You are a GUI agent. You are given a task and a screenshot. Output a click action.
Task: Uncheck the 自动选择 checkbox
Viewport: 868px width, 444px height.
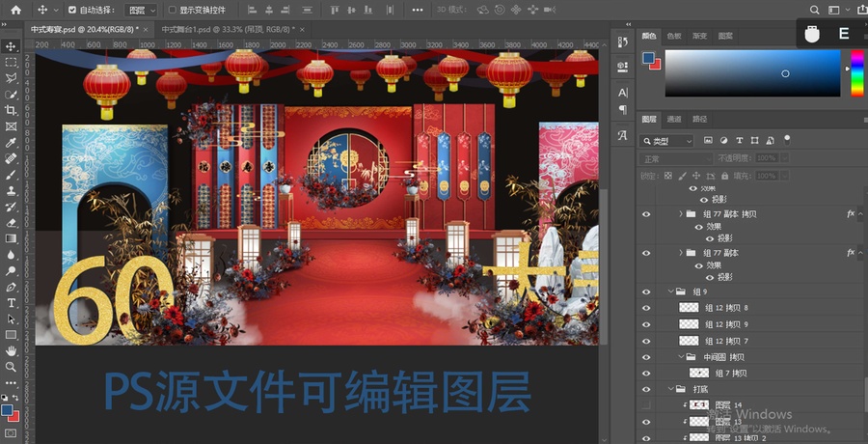[x=72, y=10]
